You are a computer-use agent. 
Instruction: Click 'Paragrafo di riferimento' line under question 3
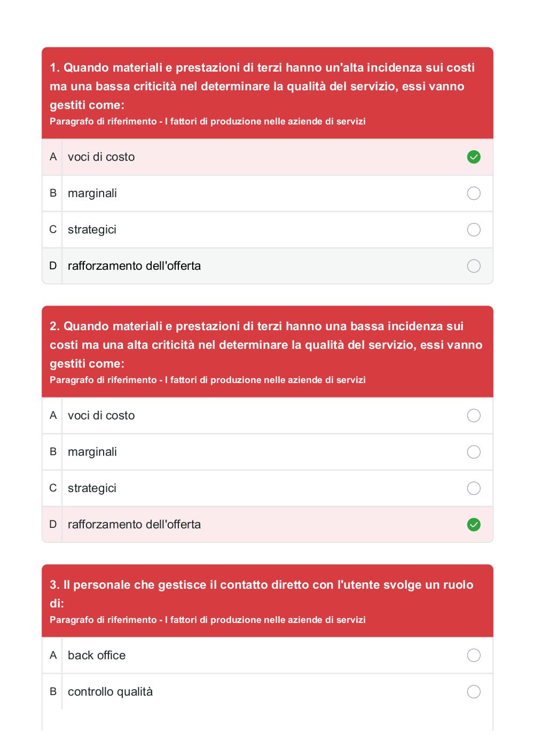click(208, 620)
